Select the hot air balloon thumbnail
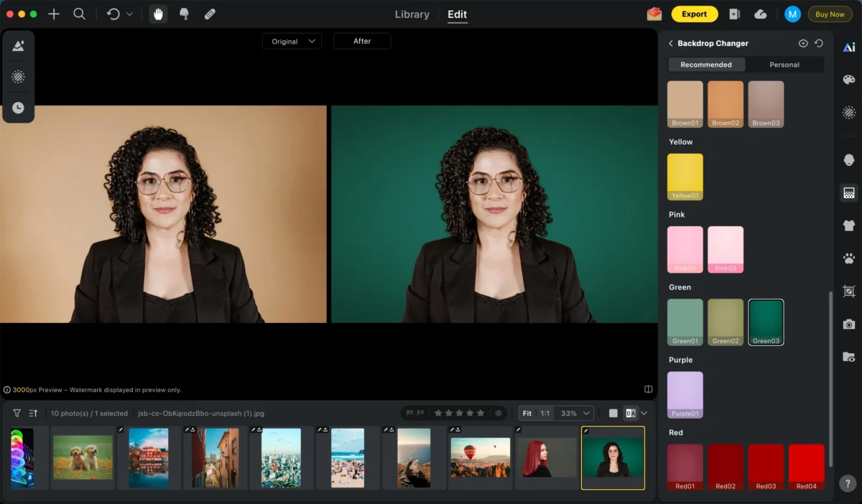Viewport: 862px width, 504px height. 480,457
